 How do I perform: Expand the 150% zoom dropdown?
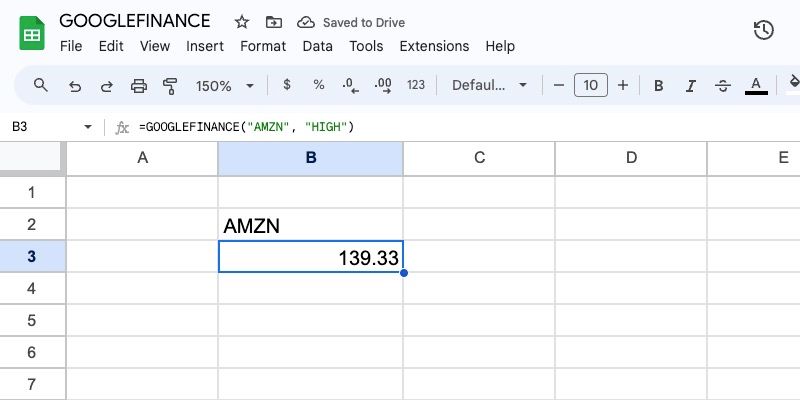[x=225, y=86]
